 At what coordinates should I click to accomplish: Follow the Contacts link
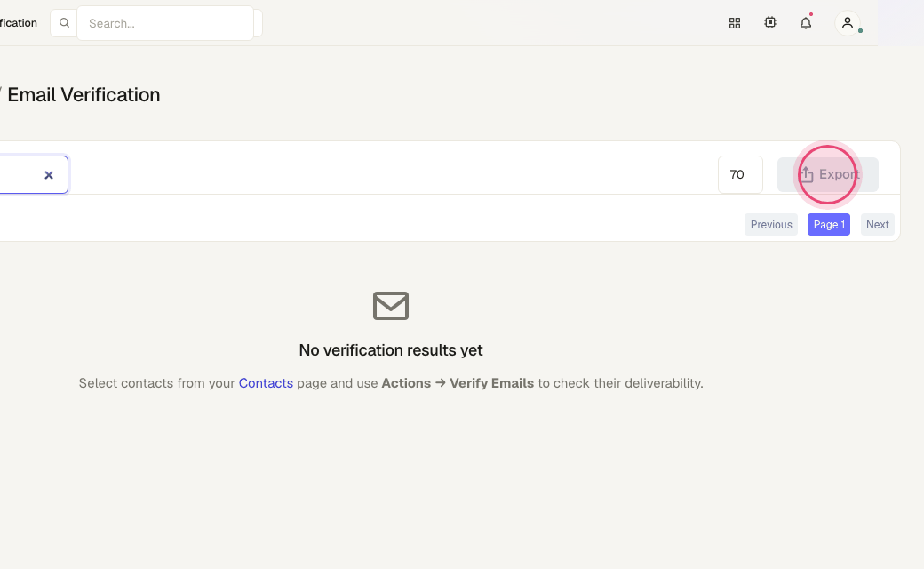(266, 383)
